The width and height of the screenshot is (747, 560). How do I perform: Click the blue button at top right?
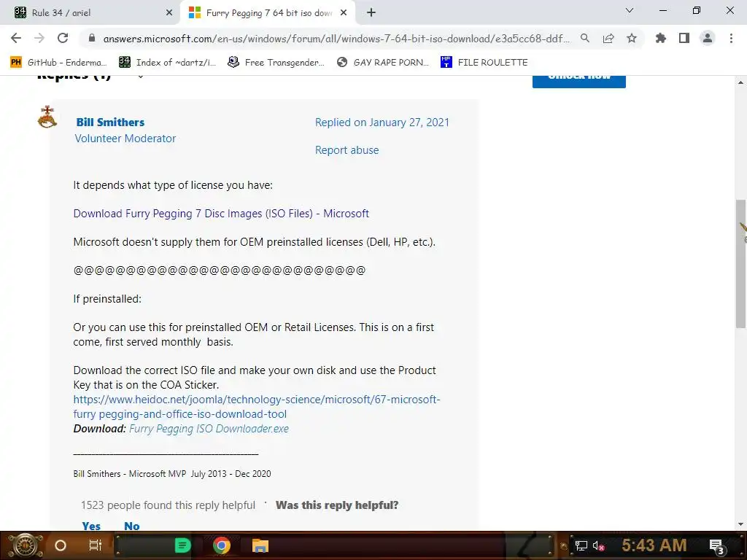pyautogui.click(x=578, y=82)
